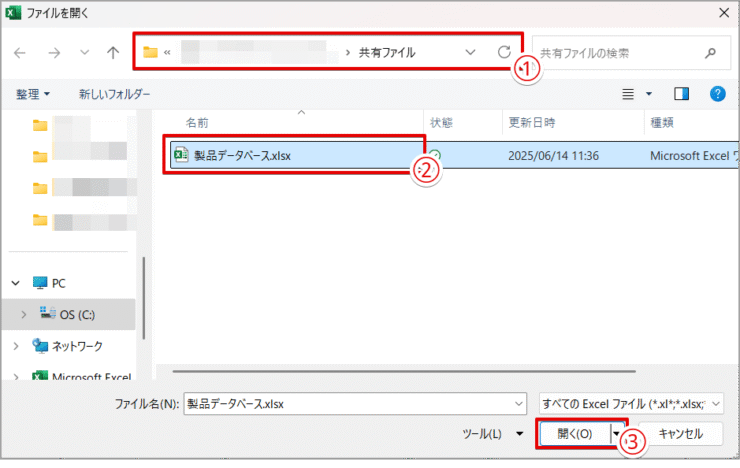This screenshot has width=740, height=468.
Task: Click the horizontal scrollbar of file list
Action: (404, 371)
